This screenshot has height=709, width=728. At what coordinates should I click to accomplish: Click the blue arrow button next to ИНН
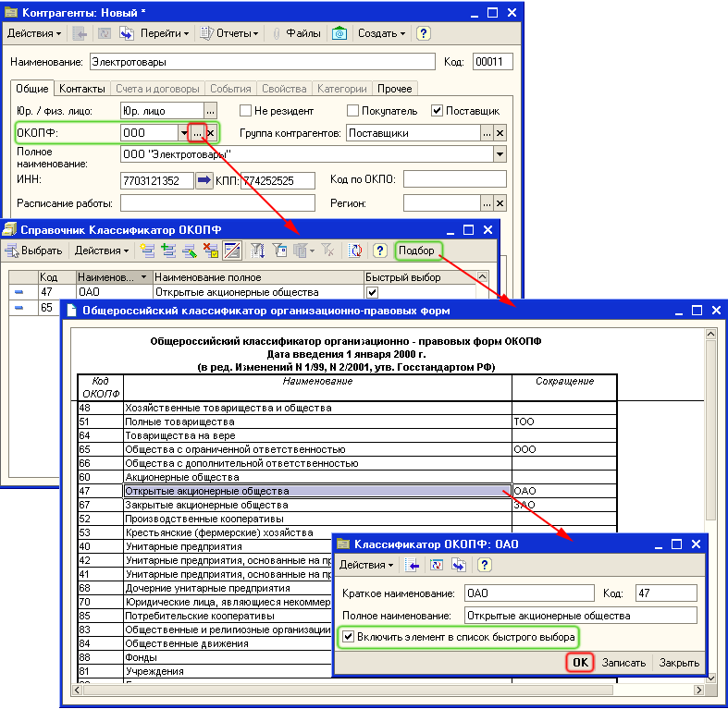[x=204, y=180]
